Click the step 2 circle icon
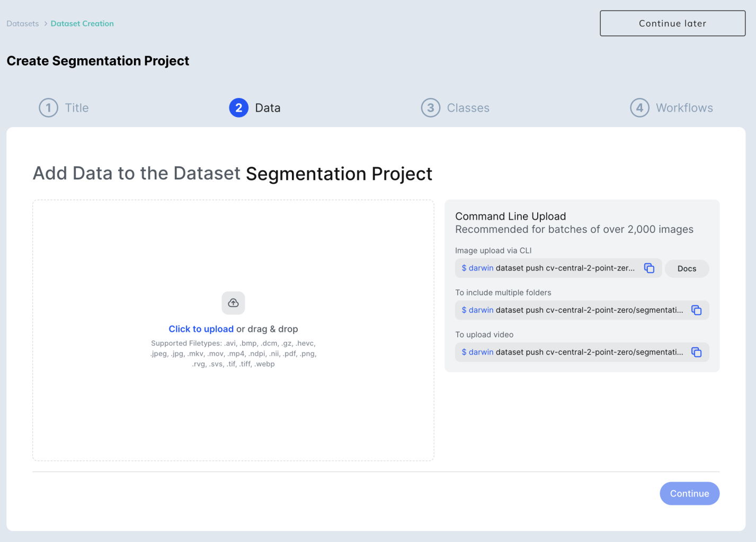Screen dimensions: 756x542 (238, 108)
